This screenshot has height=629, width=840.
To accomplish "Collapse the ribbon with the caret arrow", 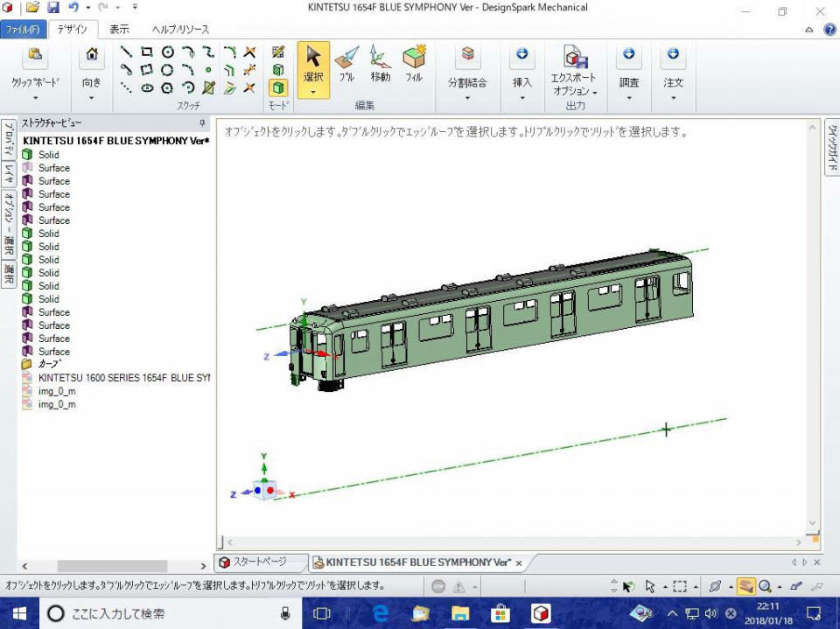I will tap(809, 30).
